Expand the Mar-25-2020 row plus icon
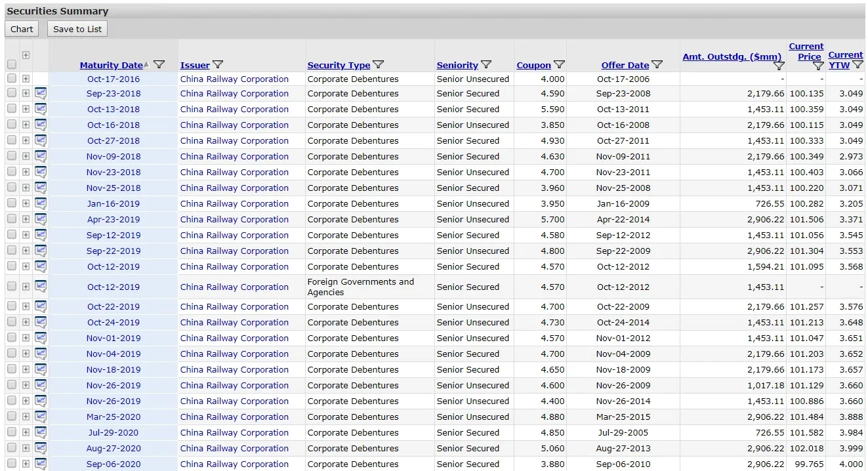The height and width of the screenshot is (471, 868). 26,417
